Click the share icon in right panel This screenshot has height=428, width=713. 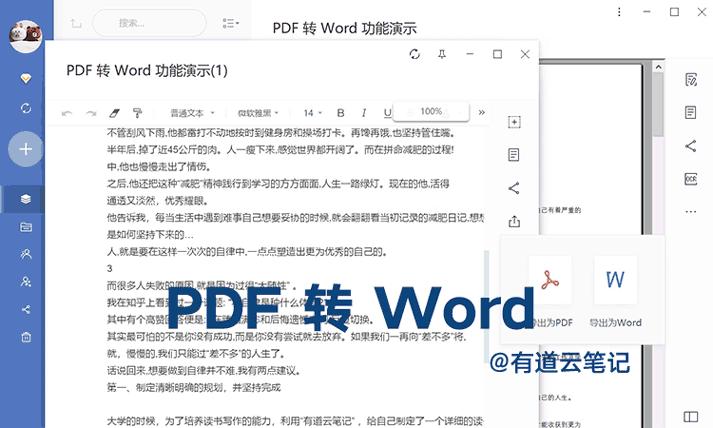(x=690, y=146)
